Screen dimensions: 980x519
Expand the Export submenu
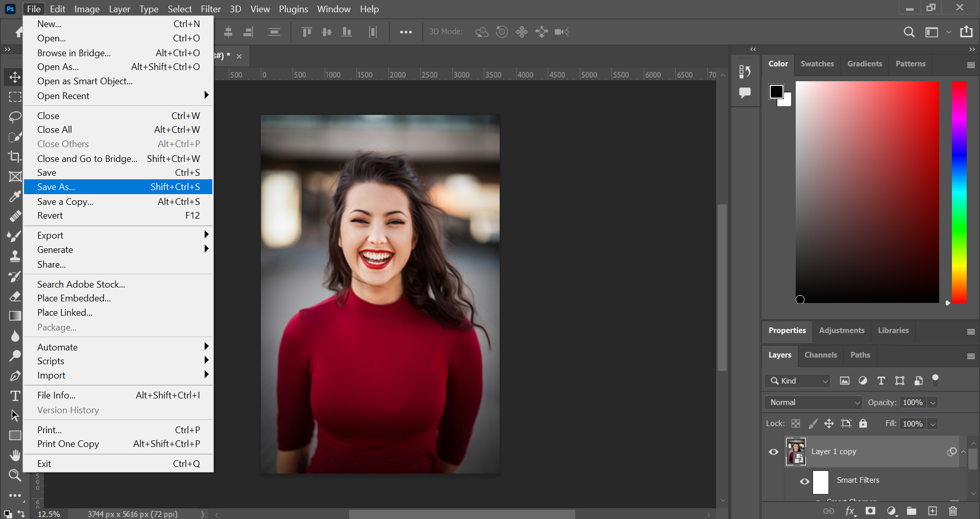(118, 235)
